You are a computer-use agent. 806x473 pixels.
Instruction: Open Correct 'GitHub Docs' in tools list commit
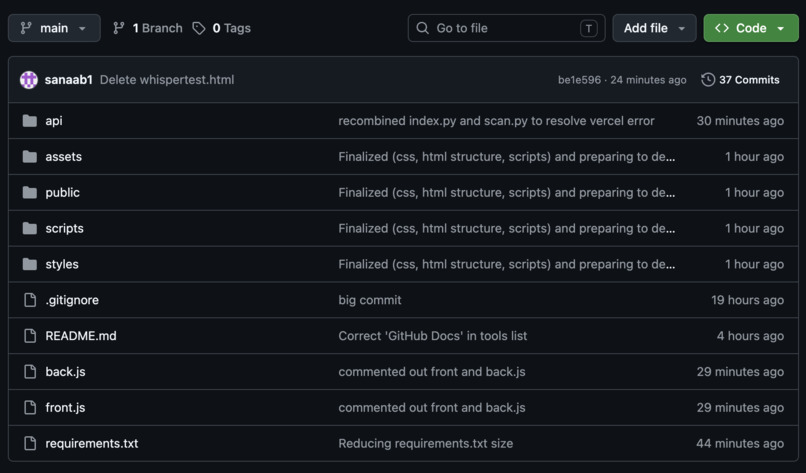click(x=433, y=336)
